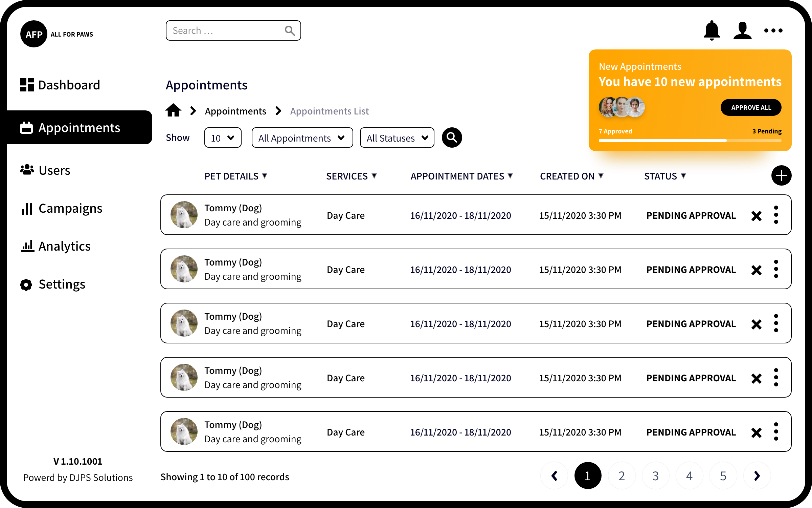Screen dimensions: 812x508
Task: Open the All Appointments dropdown
Action: (x=302, y=138)
